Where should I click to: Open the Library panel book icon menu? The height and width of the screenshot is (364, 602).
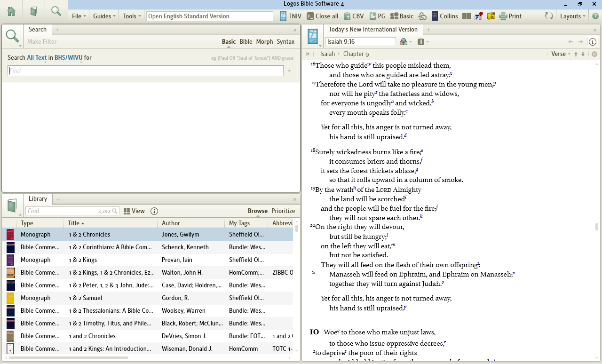point(13,206)
